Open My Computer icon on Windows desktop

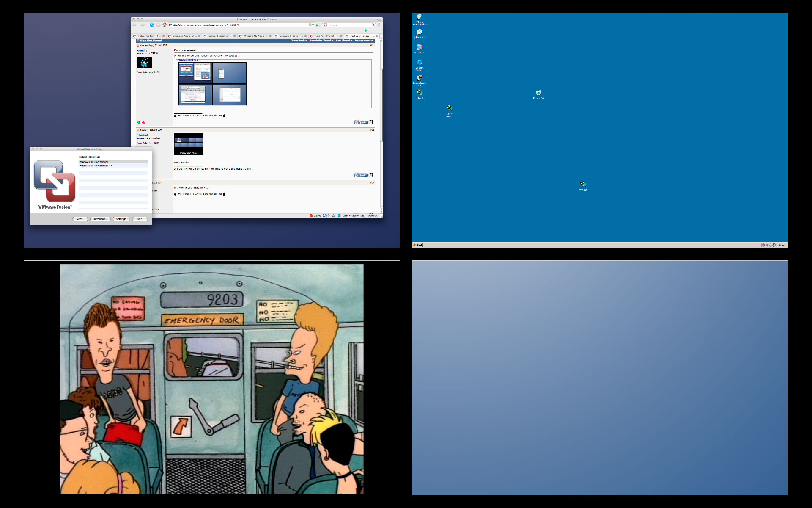click(x=420, y=49)
